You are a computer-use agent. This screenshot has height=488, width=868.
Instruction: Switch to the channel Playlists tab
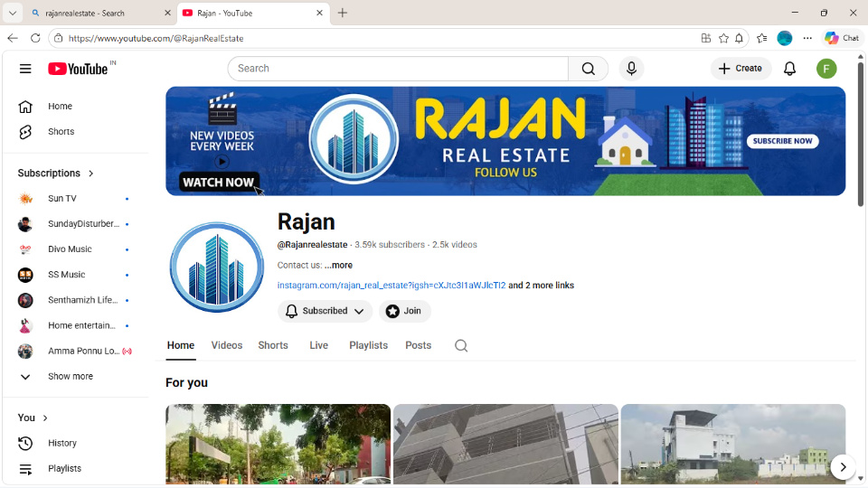coord(368,345)
